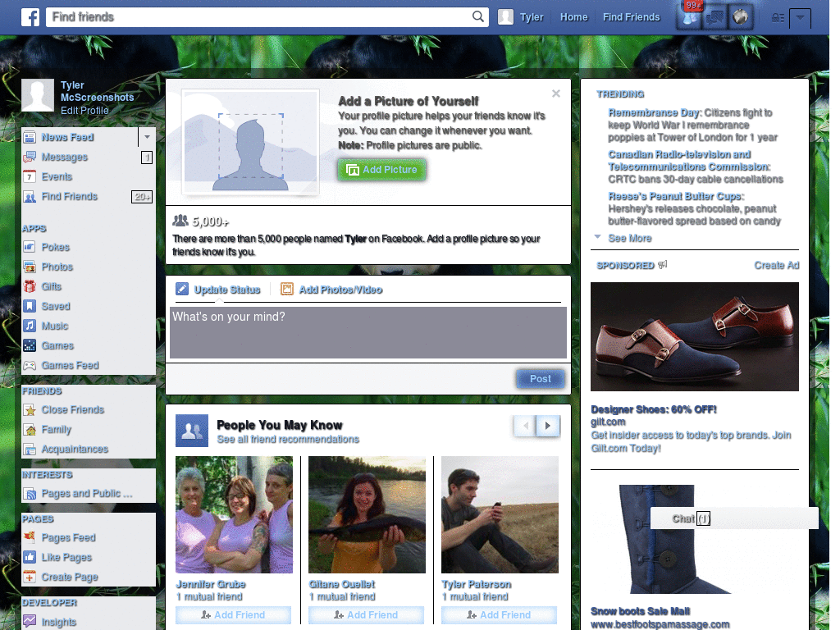Add Gitane Ouellet as a friend

click(366, 615)
